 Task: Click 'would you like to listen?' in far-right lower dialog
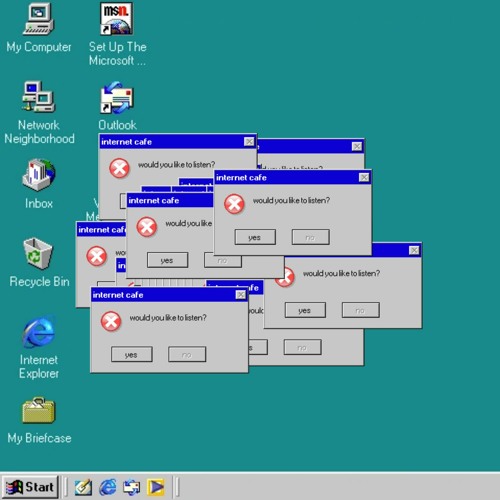coord(341,273)
